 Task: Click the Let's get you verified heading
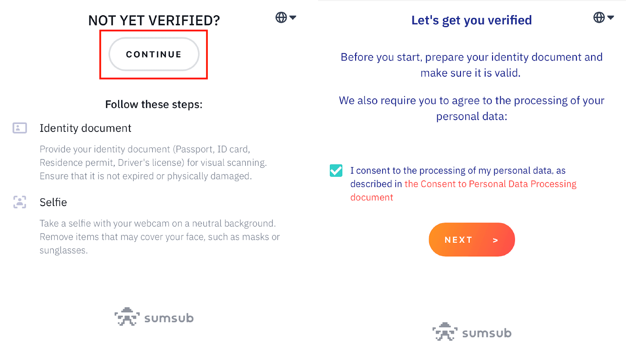[471, 20]
